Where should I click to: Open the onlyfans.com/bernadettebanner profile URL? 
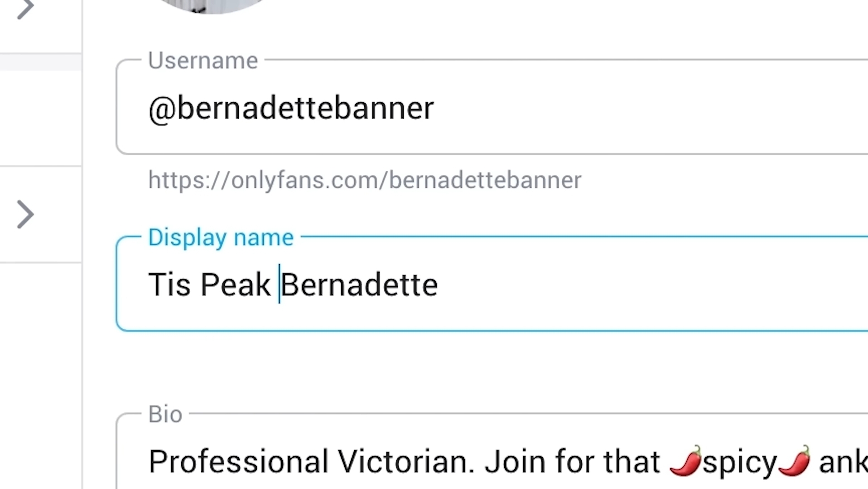pos(365,180)
